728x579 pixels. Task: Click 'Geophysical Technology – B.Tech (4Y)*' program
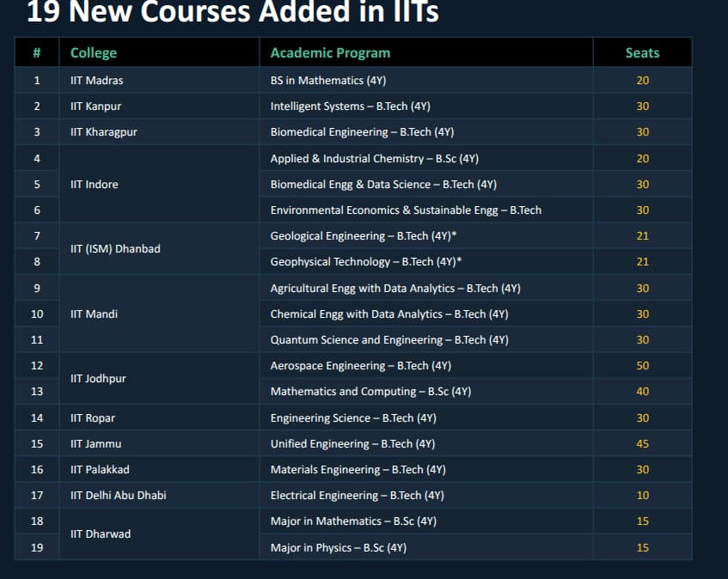(x=366, y=262)
